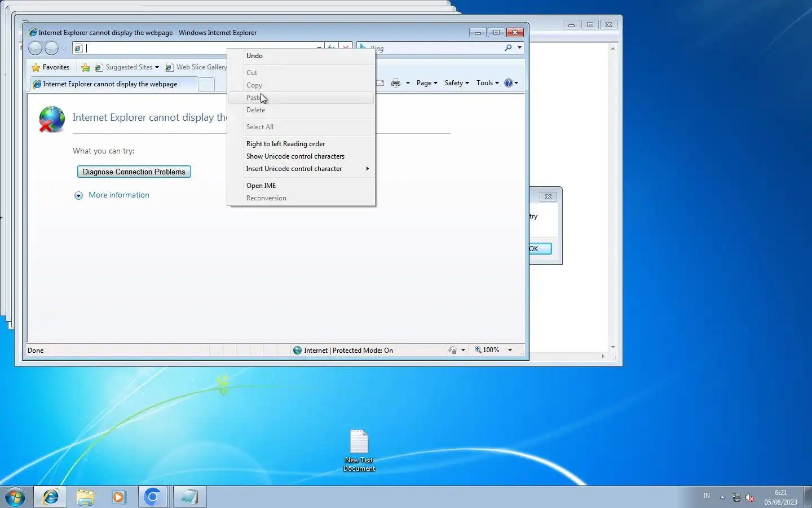
Task: Click the Read Mail envelope icon
Action: (381, 83)
